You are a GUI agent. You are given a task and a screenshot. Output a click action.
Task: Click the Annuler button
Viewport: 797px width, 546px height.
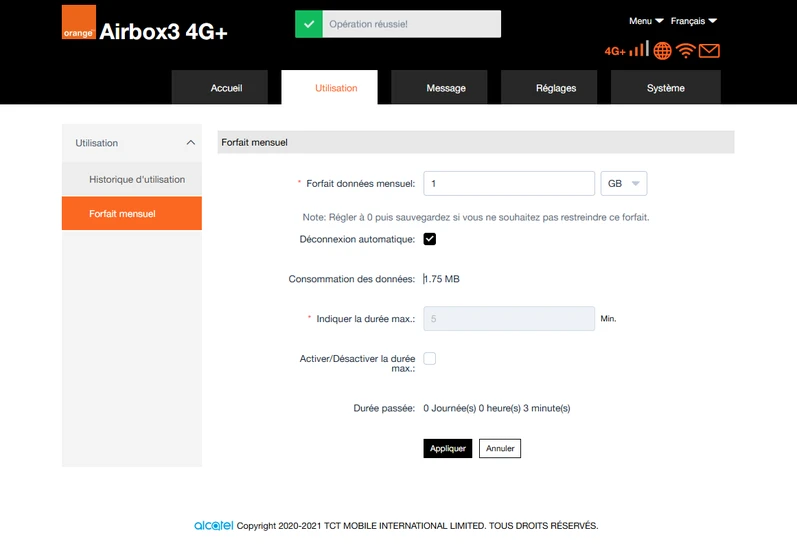click(500, 448)
